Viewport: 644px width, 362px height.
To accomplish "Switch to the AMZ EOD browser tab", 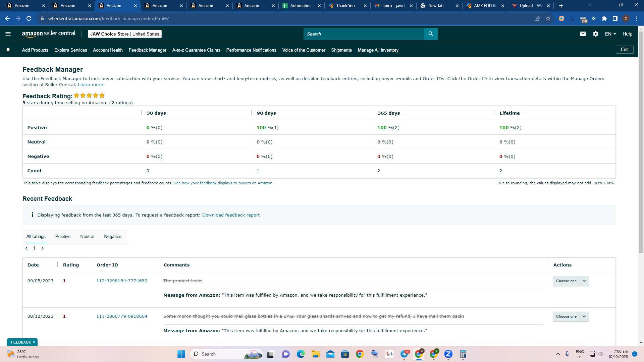I will (485, 6).
